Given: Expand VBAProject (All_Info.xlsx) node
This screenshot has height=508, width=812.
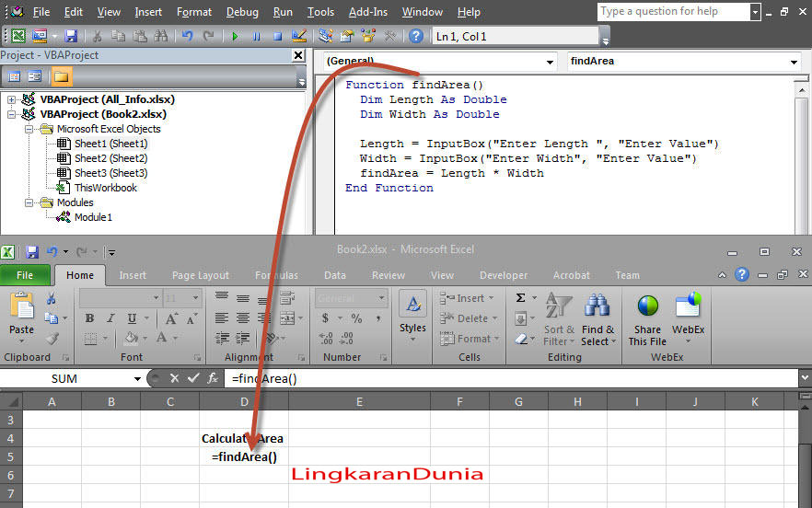Looking at the screenshot, I should [x=11, y=99].
